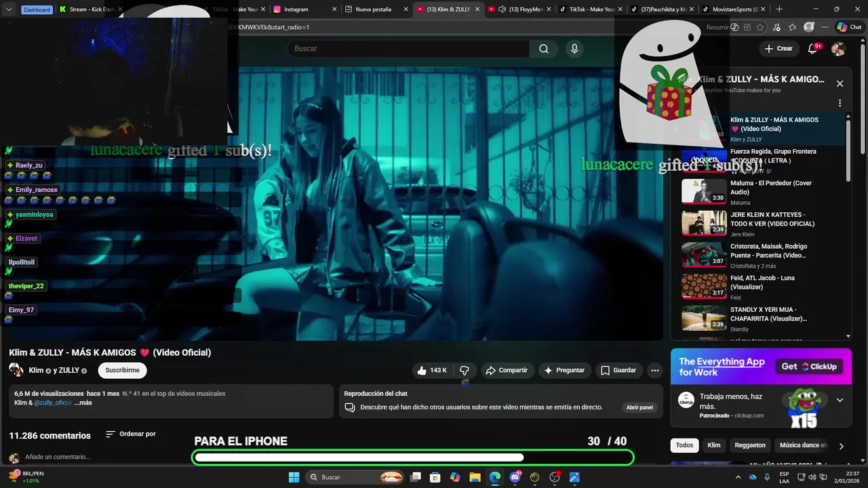Show next filter chips arrow

(x=841, y=446)
